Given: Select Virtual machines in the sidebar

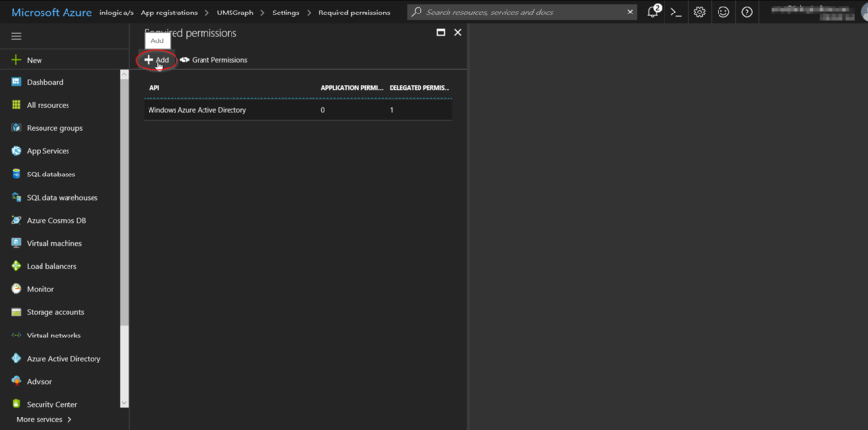Looking at the screenshot, I should click(54, 243).
